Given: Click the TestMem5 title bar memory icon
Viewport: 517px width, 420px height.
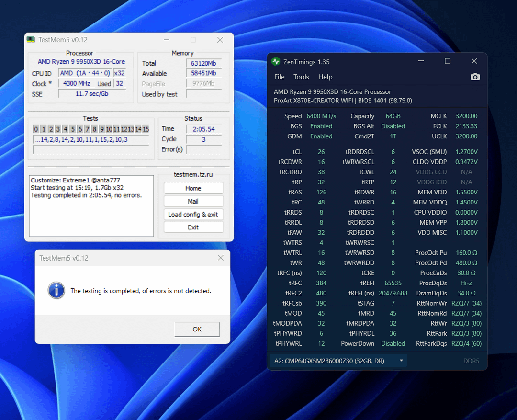Looking at the screenshot, I should point(31,40).
